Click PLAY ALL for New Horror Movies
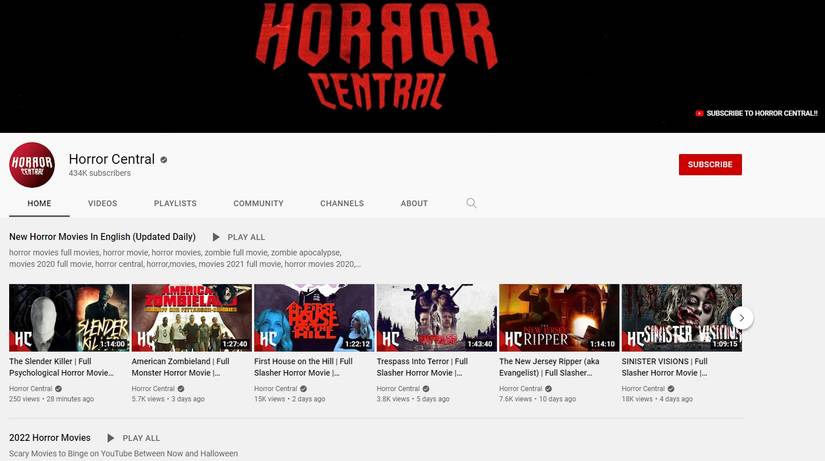Screen dimensions: 825x461 (246, 237)
